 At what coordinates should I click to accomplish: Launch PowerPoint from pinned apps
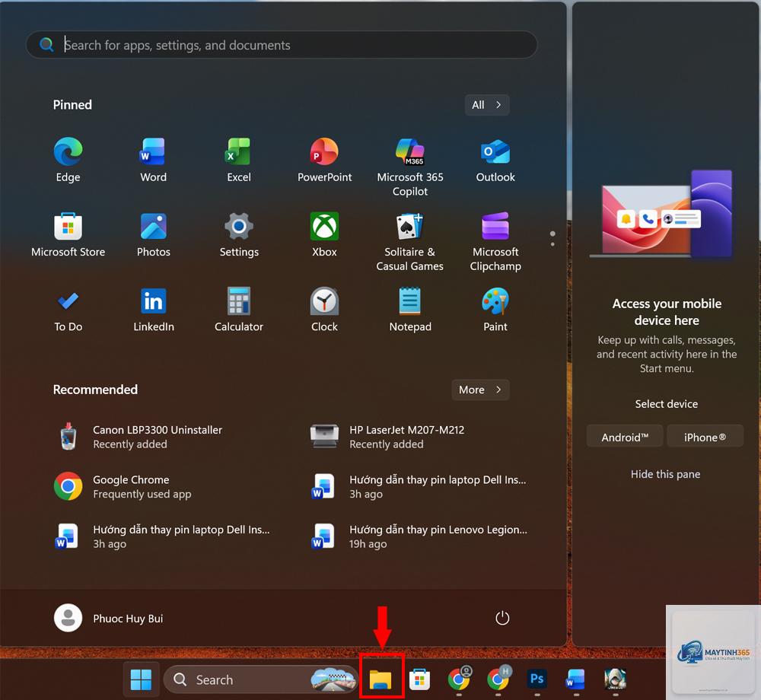pyautogui.click(x=324, y=160)
